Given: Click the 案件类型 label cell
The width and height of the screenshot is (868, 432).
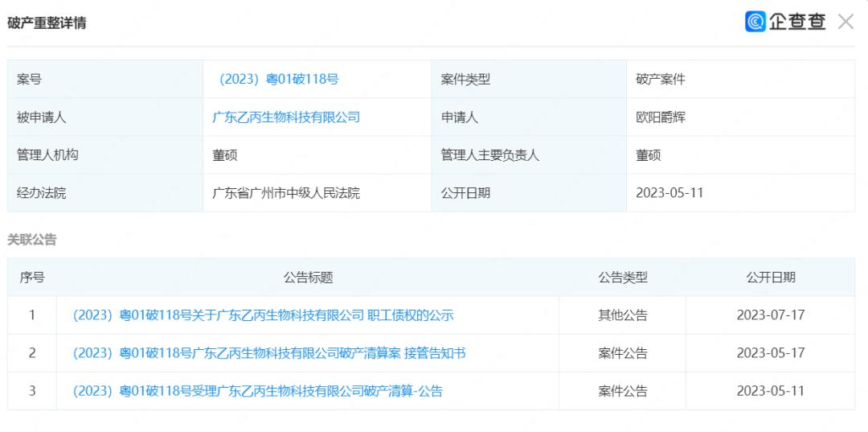Looking at the screenshot, I should click(x=529, y=79).
